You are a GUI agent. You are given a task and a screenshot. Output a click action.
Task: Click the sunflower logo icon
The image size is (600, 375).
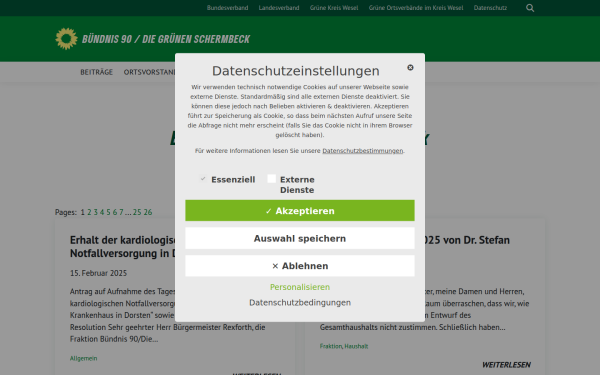pyautogui.click(x=66, y=39)
